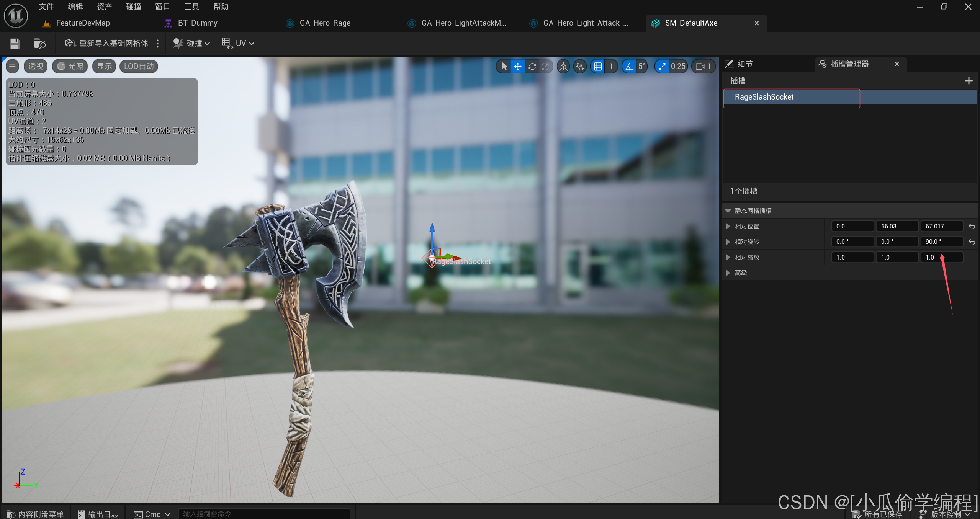Open the 光照 lit view mode dropdown
This screenshot has height=519, width=980.
70,66
